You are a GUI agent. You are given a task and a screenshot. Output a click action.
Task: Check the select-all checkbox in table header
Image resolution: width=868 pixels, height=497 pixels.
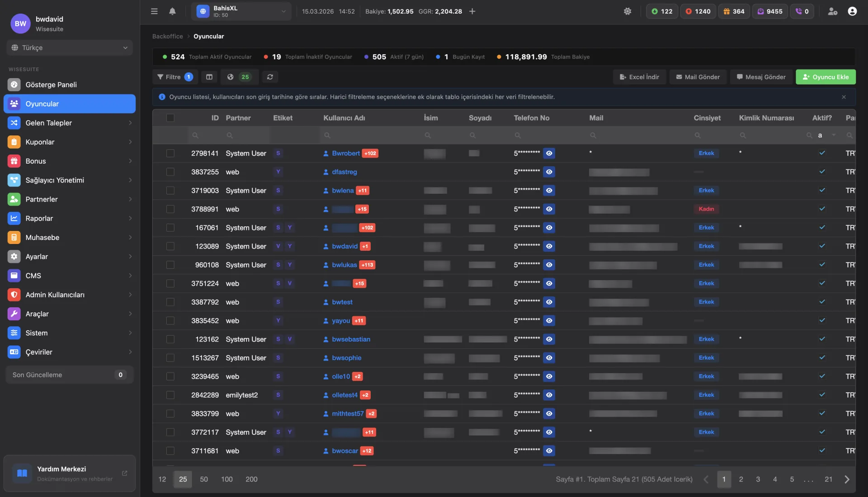pos(170,118)
